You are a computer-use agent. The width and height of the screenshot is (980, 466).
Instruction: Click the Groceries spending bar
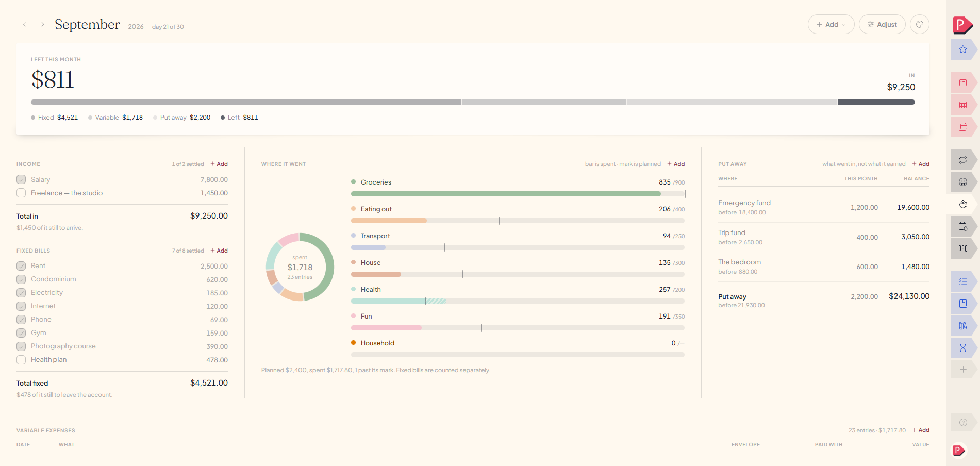(518, 194)
